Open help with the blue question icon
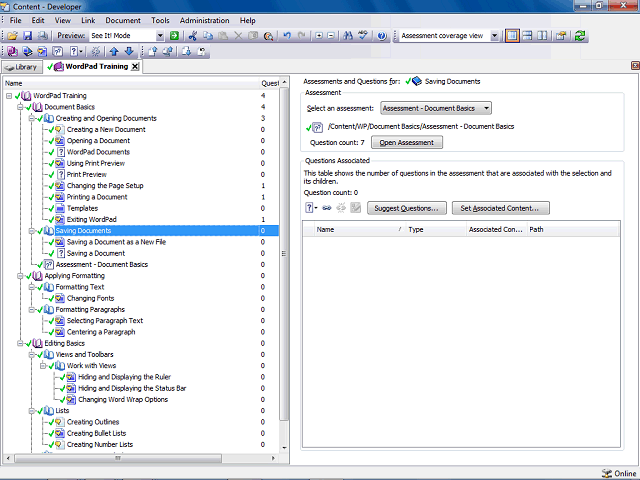The height and width of the screenshot is (480, 640). tap(382, 36)
